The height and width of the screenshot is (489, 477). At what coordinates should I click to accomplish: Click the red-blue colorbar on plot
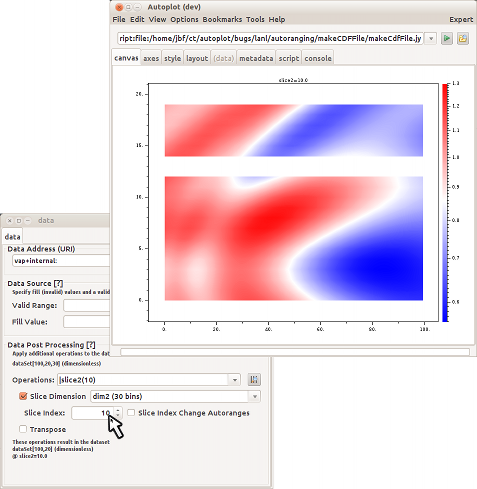click(445, 203)
